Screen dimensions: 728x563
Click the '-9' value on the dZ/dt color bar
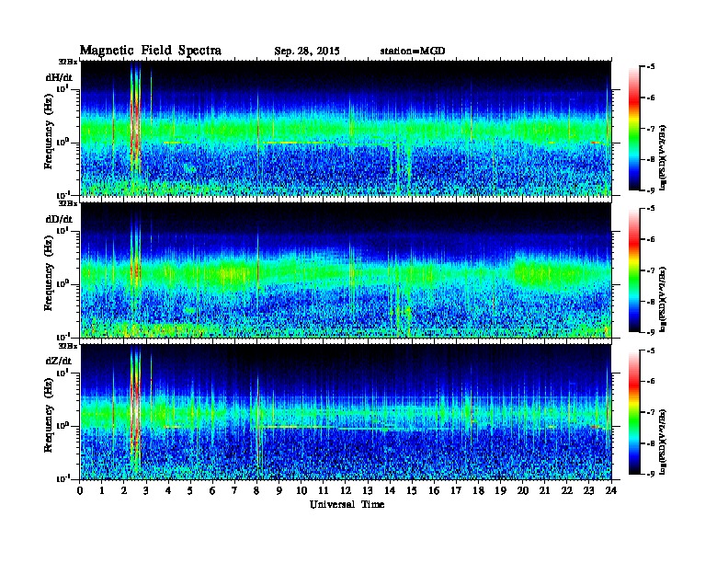coord(651,474)
